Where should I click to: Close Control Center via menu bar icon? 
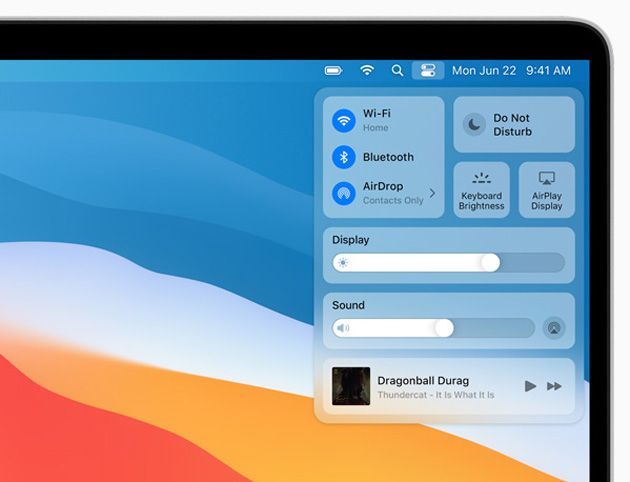pos(428,71)
